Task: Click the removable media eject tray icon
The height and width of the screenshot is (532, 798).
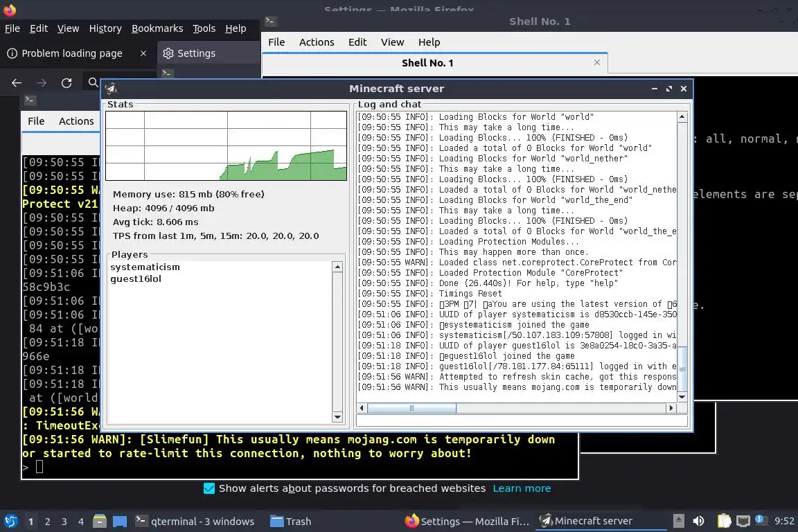Action: click(x=678, y=521)
